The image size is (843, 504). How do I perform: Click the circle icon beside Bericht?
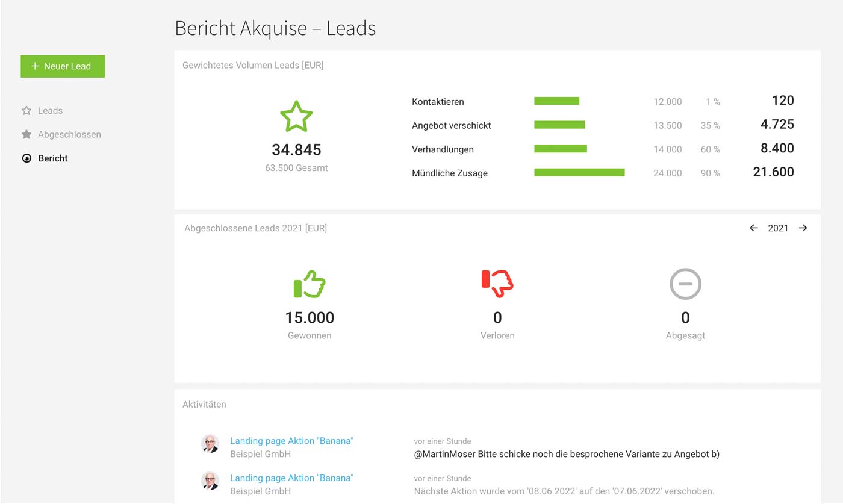[26, 158]
